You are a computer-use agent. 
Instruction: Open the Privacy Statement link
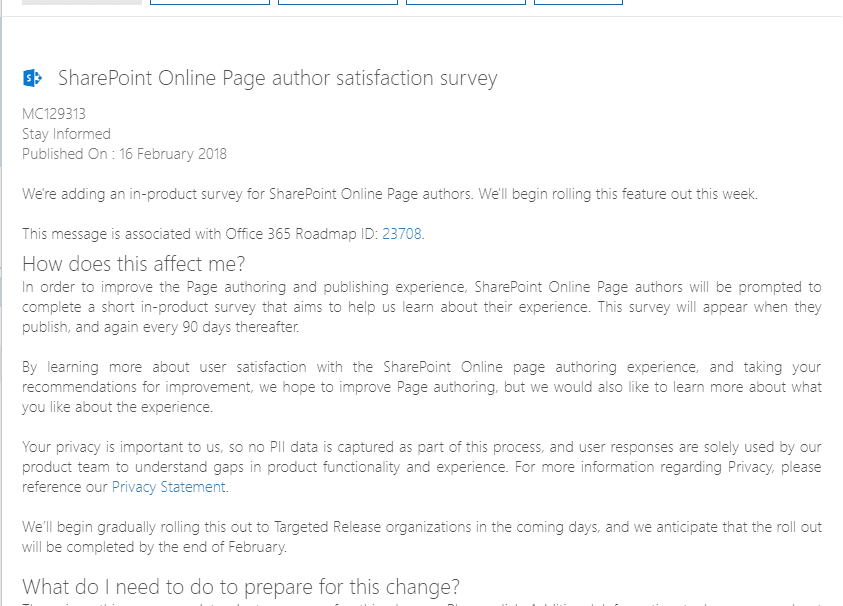(166, 487)
